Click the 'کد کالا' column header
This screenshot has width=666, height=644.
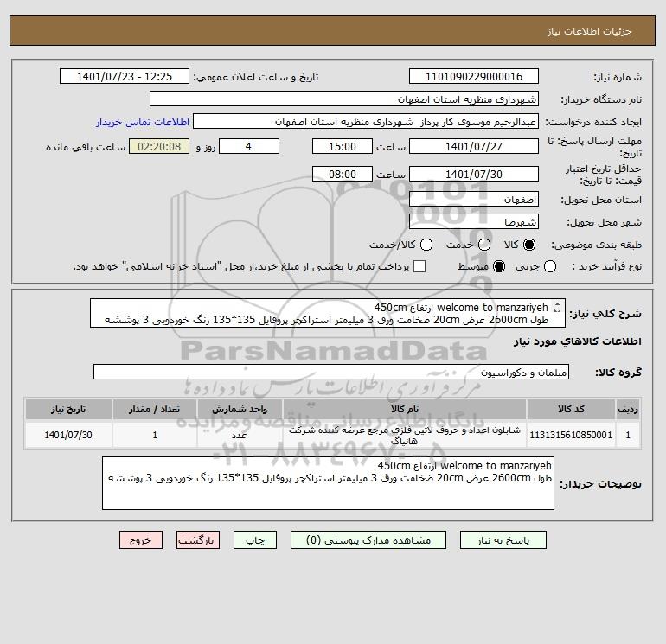pyautogui.click(x=571, y=409)
